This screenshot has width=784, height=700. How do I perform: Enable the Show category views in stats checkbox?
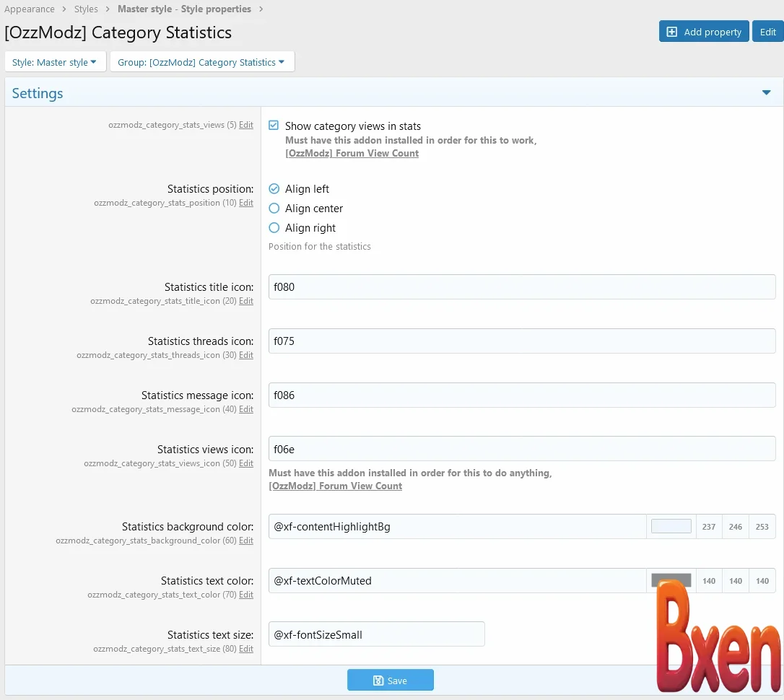click(273, 125)
